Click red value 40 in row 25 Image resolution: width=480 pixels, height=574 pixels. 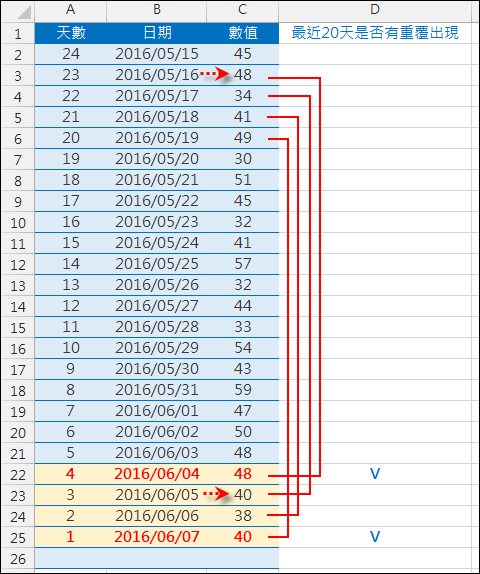[x=243, y=537]
